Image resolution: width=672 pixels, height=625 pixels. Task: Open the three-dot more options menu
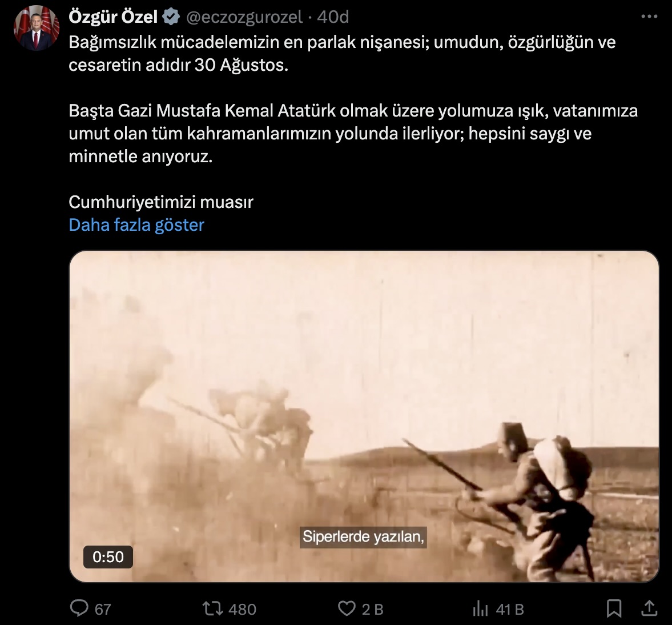(649, 17)
